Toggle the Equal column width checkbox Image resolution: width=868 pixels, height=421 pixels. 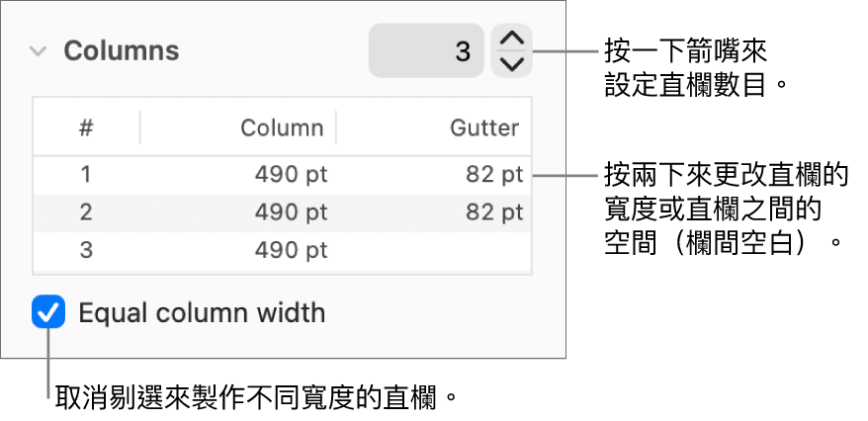(x=48, y=313)
